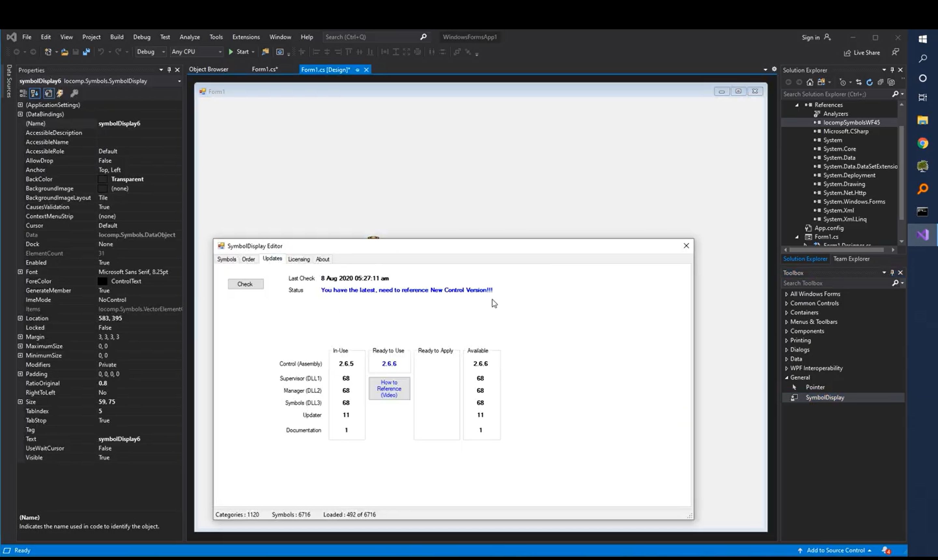Expand the Location property row
This screenshot has height=560, width=938.
pos(21,318)
